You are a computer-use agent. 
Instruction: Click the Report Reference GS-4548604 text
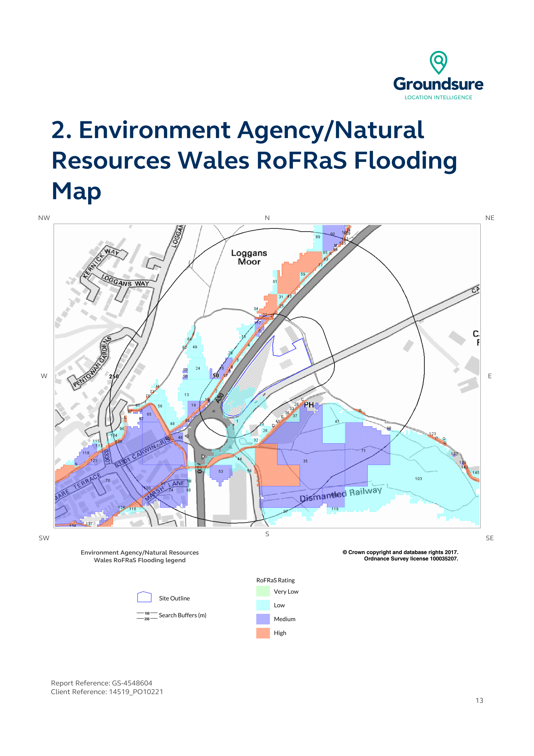click(x=101, y=683)
